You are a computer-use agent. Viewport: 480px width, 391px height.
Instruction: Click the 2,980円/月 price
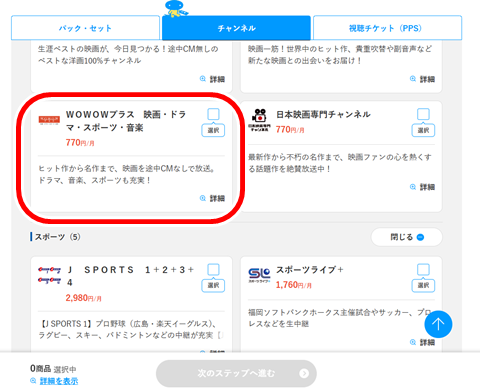tap(83, 298)
